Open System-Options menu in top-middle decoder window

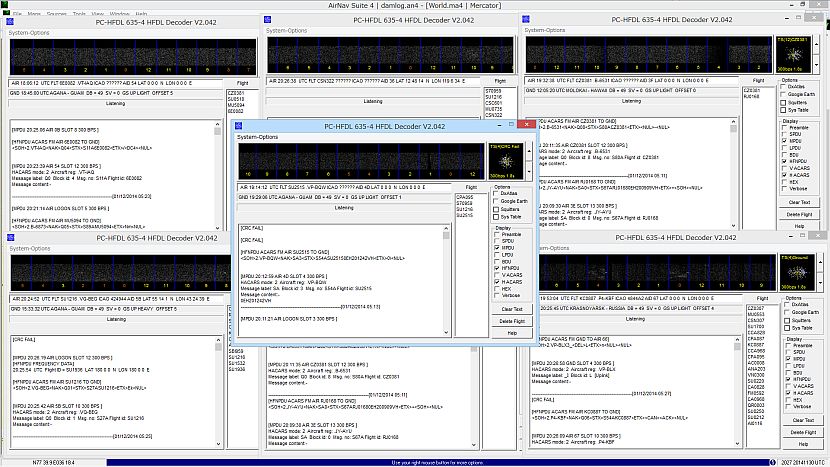pos(287,31)
